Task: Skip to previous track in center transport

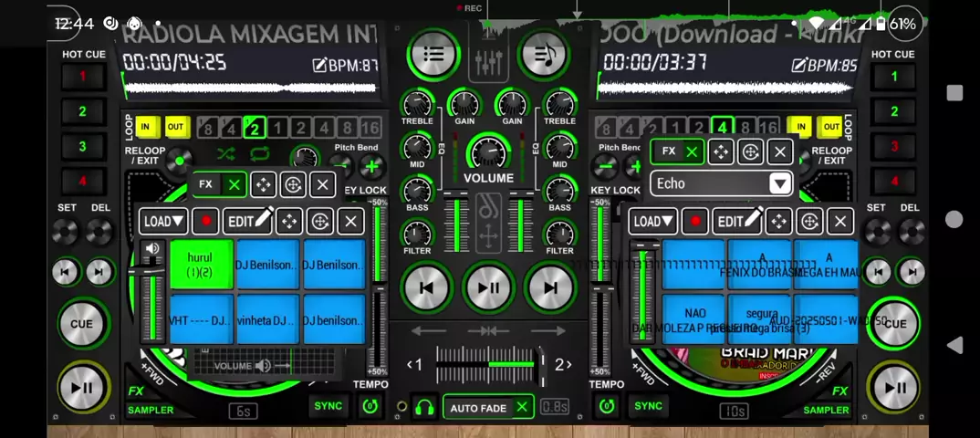Action: (x=427, y=287)
